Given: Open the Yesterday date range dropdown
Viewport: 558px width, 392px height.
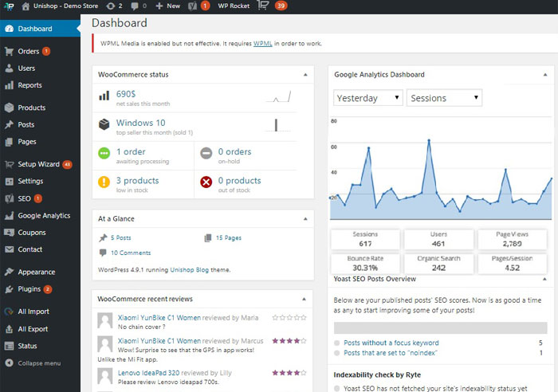Looking at the screenshot, I should [x=367, y=98].
